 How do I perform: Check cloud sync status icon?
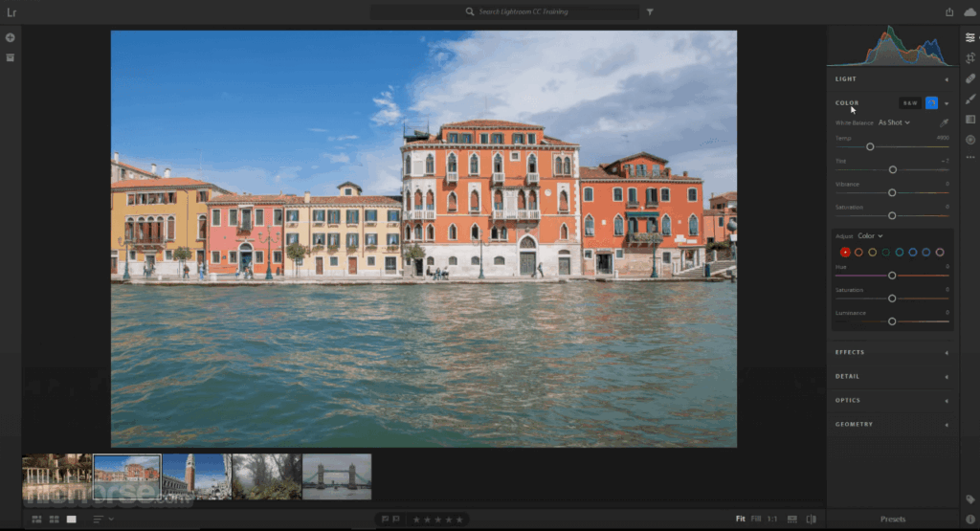pyautogui.click(x=970, y=11)
